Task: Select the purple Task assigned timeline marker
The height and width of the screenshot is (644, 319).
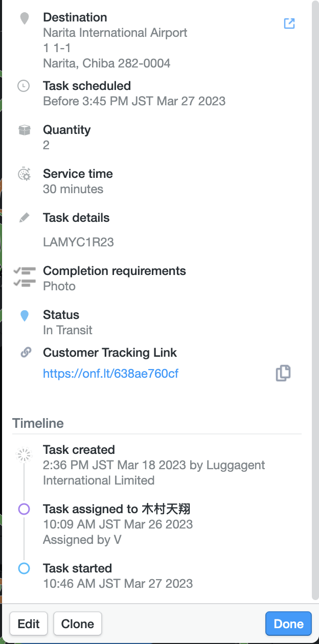Action: pos(24,509)
